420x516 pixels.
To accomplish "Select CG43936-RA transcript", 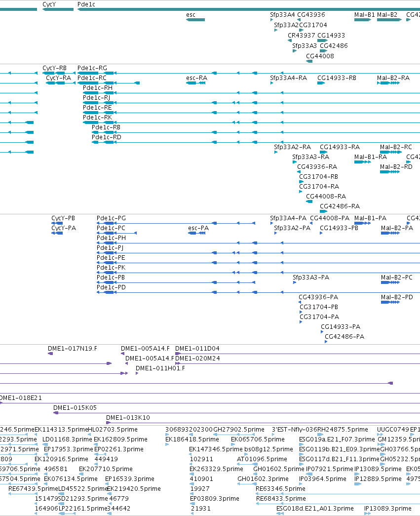I will [317, 167].
